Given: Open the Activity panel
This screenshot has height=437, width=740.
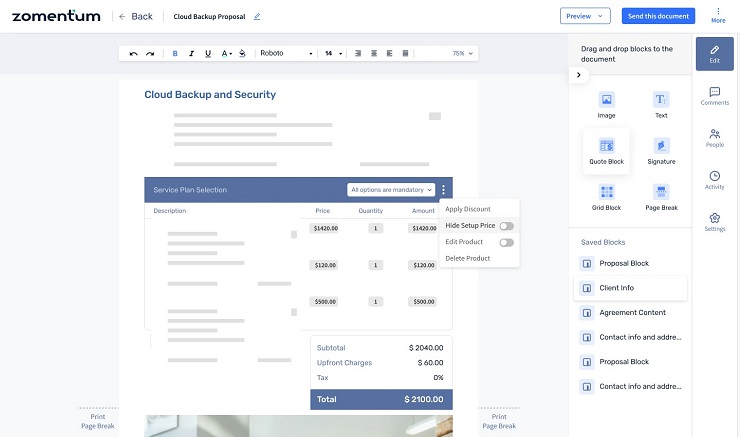Looking at the screenshot, I should [714, 180].
